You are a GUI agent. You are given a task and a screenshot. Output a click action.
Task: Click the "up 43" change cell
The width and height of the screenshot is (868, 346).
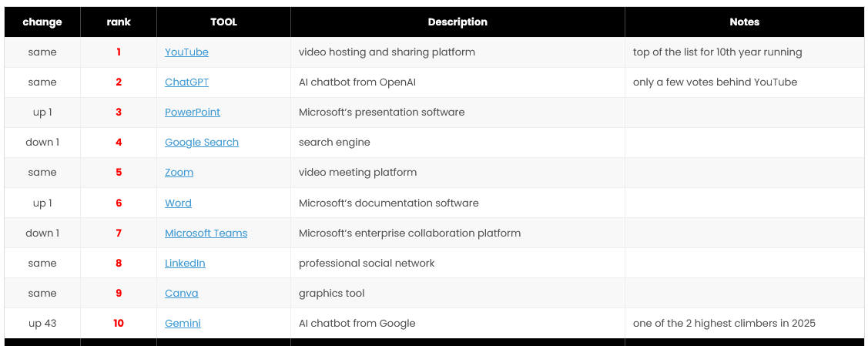tap(42, 324)
